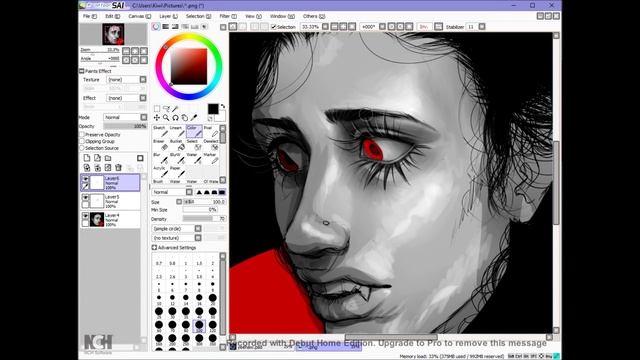The width and height of the screenshot is (640, 360).
Task: Open the Layer menu
Action: (x=169, y=16)
